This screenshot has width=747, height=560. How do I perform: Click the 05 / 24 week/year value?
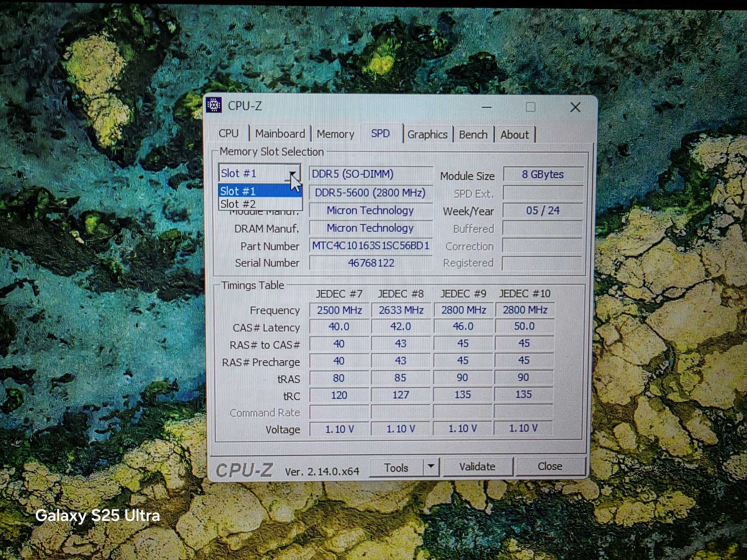pyautogui.click(x=543, y=210)
